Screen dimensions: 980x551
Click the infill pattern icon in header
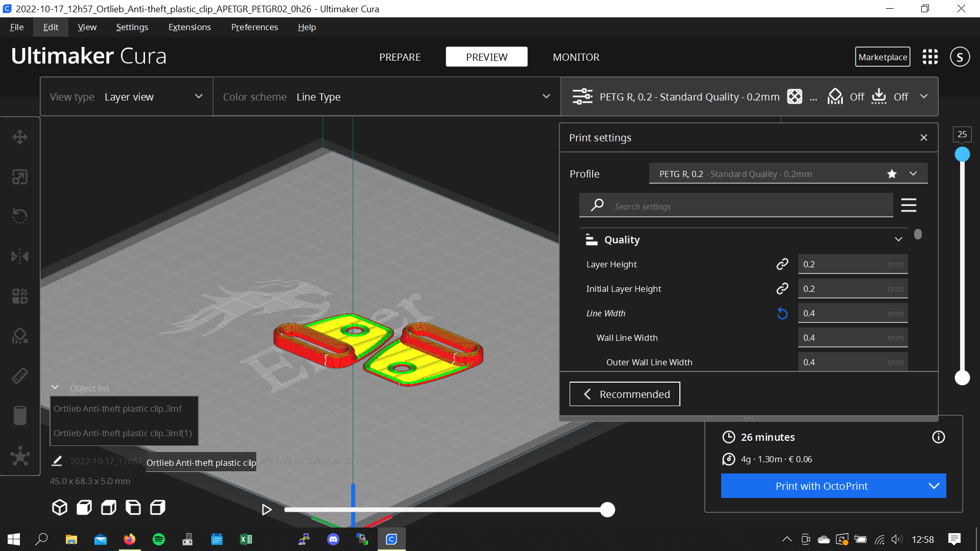point(795,96)
